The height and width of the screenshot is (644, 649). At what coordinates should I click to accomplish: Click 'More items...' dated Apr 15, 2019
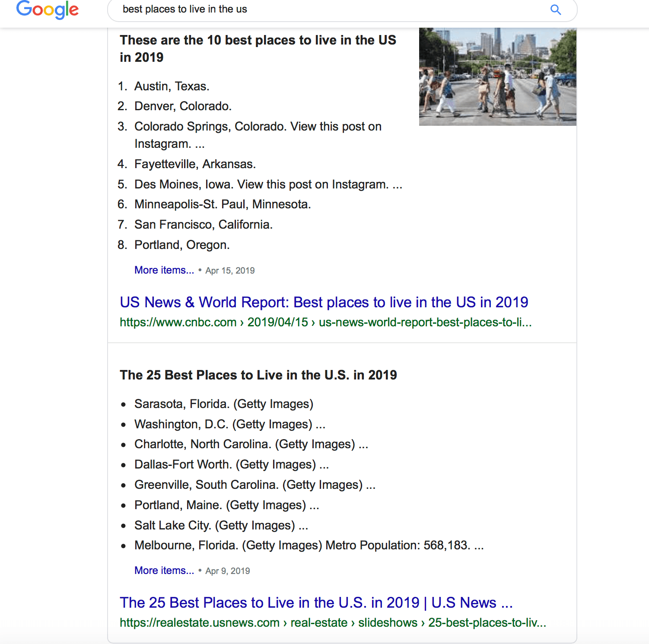coord(164,270)
